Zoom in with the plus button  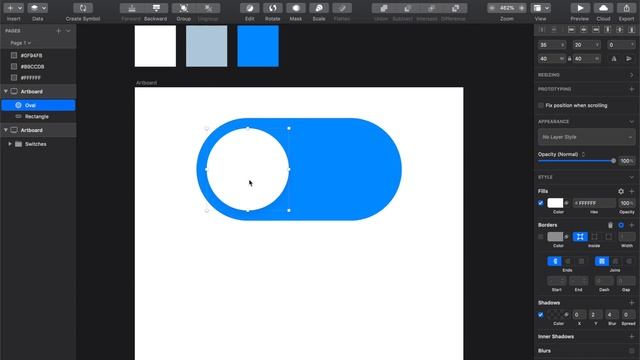(521, 8)
